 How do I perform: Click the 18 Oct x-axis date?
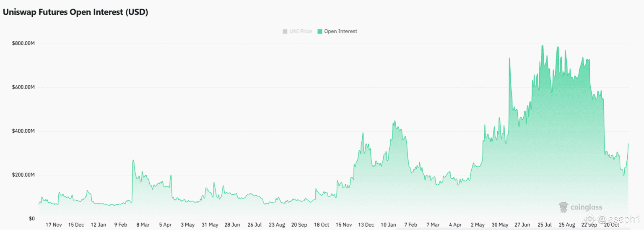point(322,225)
